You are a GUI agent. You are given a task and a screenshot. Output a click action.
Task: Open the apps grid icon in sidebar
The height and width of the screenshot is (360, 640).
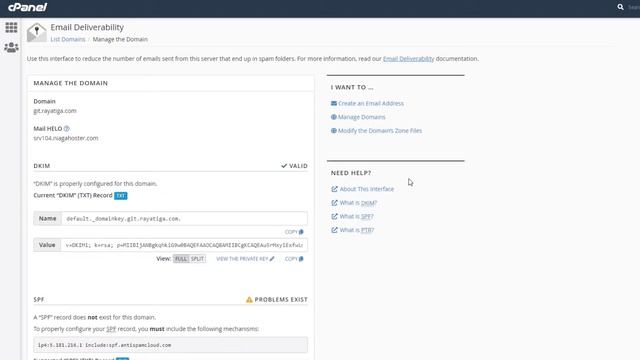pos(11,27)
